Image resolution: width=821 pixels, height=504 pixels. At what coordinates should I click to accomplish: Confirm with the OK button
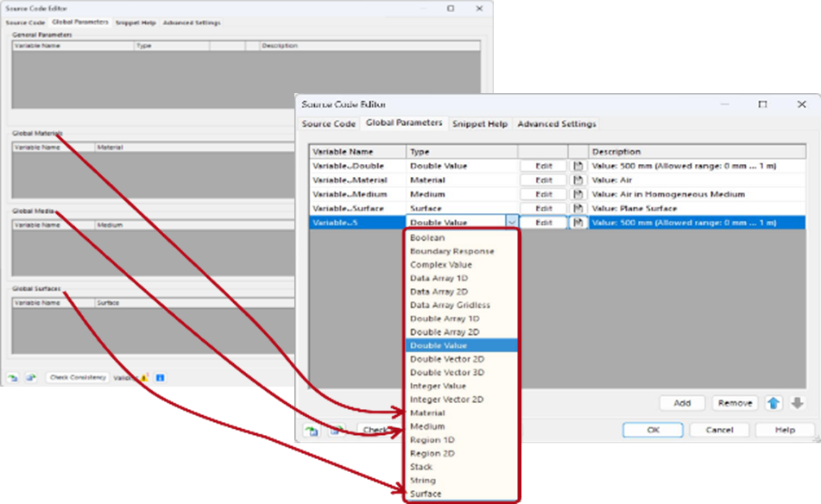click(653, 430)
